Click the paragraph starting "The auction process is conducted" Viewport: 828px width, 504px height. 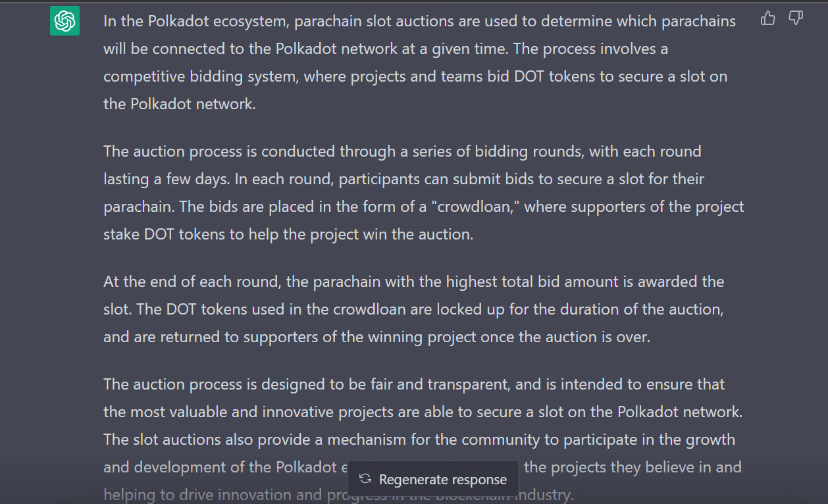click(x=423, y=193)
